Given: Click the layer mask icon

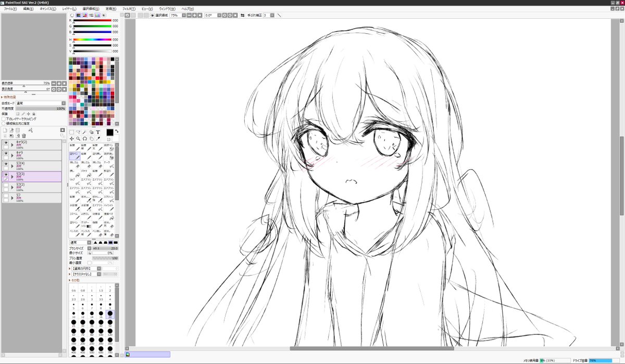Looking at the screenshot, I should click(x=63, y=130).
